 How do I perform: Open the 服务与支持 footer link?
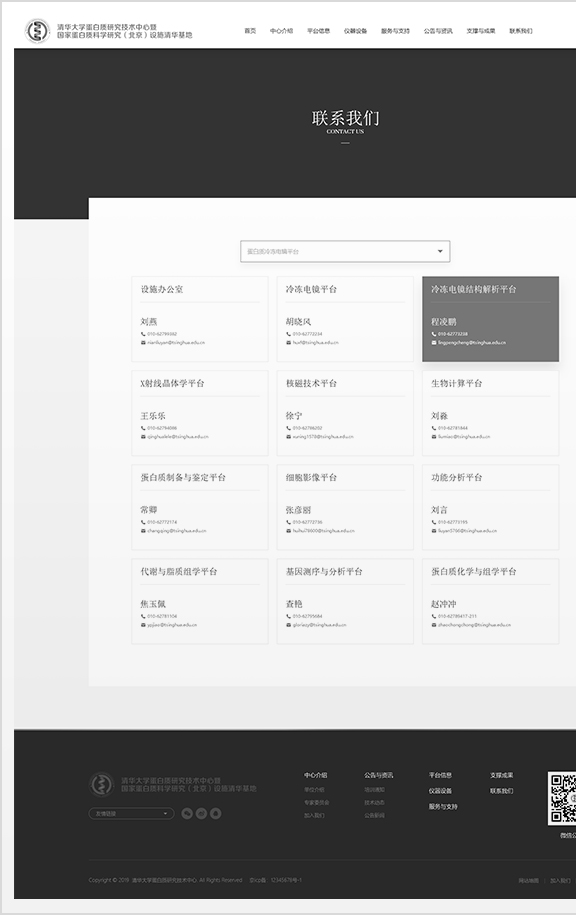(x=443, y=806)
